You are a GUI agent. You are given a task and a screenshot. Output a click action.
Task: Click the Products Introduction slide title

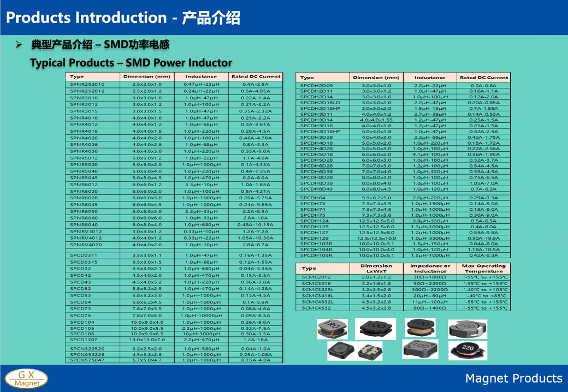pyautogui.click(x=123, y=17)
